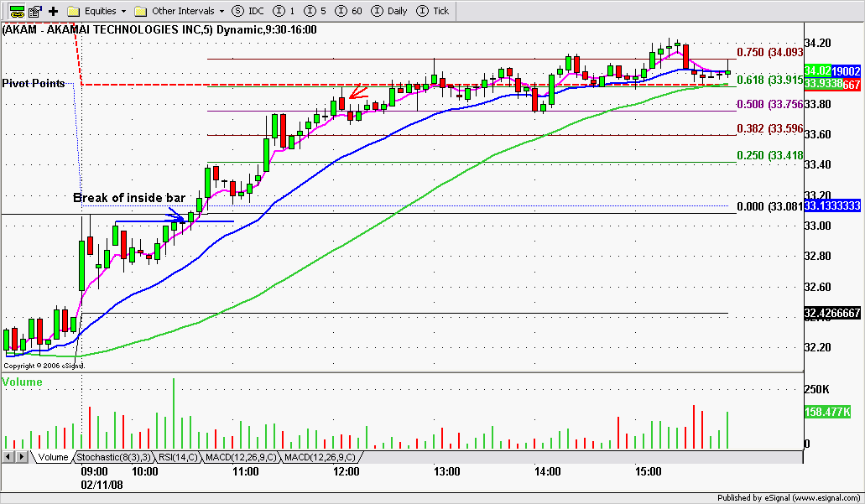865x504 pixels.
Task: Click the 250K volume axis label
Action: [x=817, y=389]
